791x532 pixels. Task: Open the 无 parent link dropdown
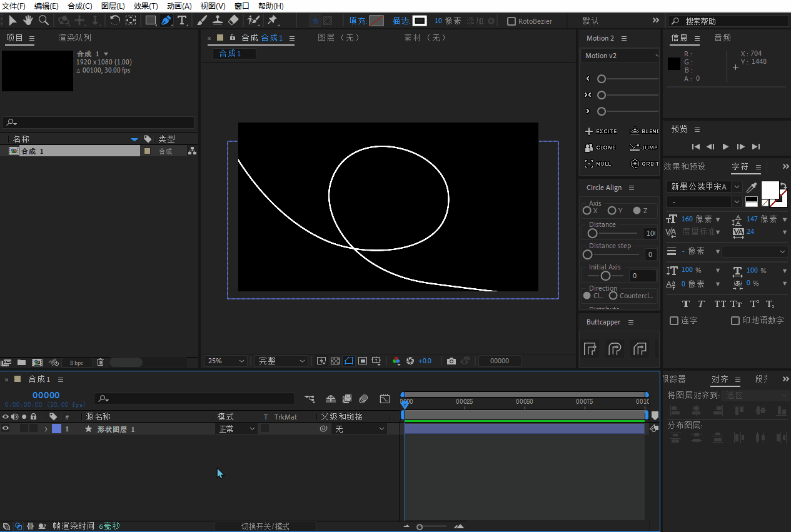[x=360, y=429]
